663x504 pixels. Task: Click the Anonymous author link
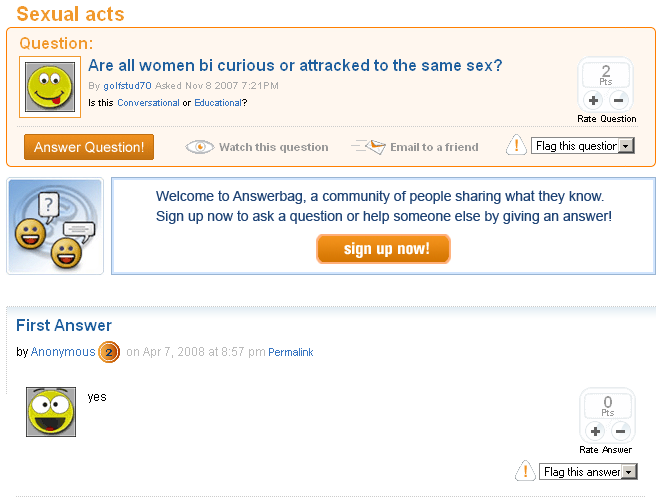pyautogui.click(x=63, y=352)
